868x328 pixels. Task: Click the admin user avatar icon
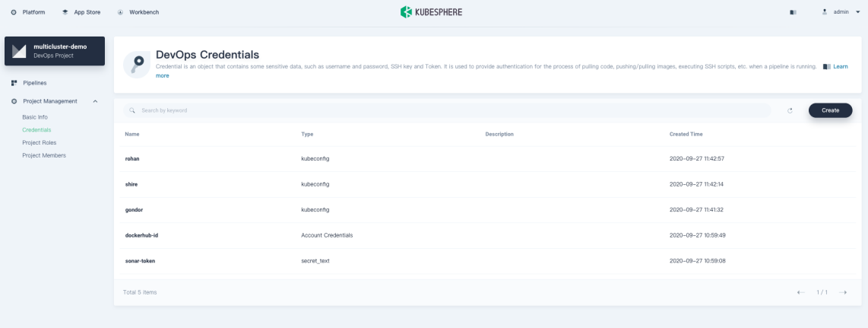click(x=825, y=11)
